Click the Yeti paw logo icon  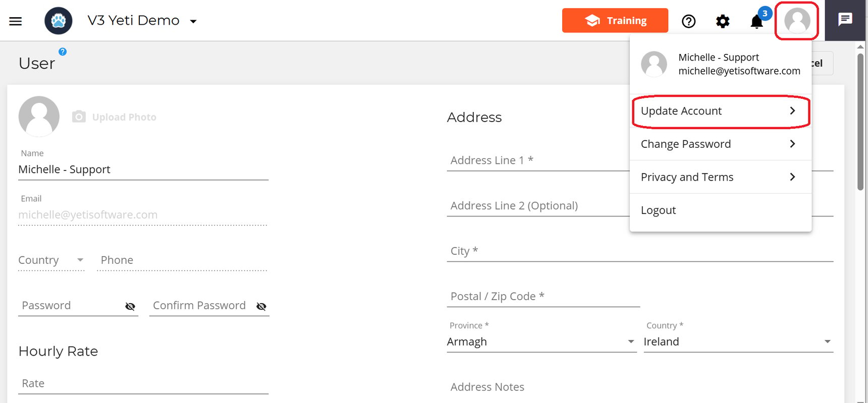[59, 21]
